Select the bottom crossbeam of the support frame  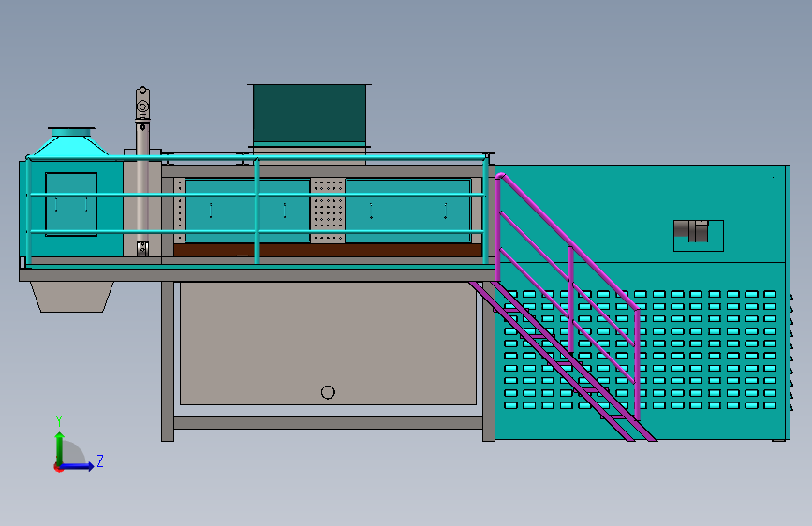point(329,423)
